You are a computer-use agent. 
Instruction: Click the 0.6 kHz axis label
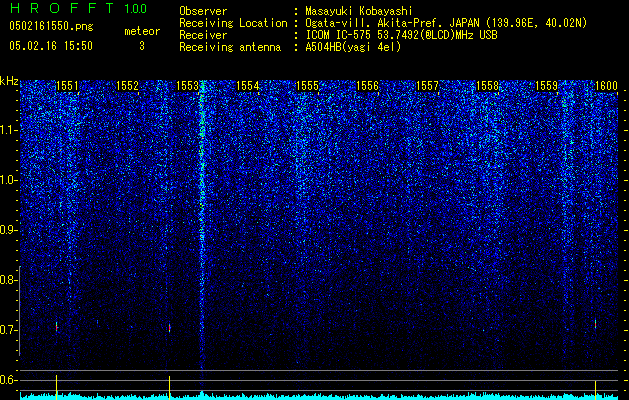(x=8, y=380)
